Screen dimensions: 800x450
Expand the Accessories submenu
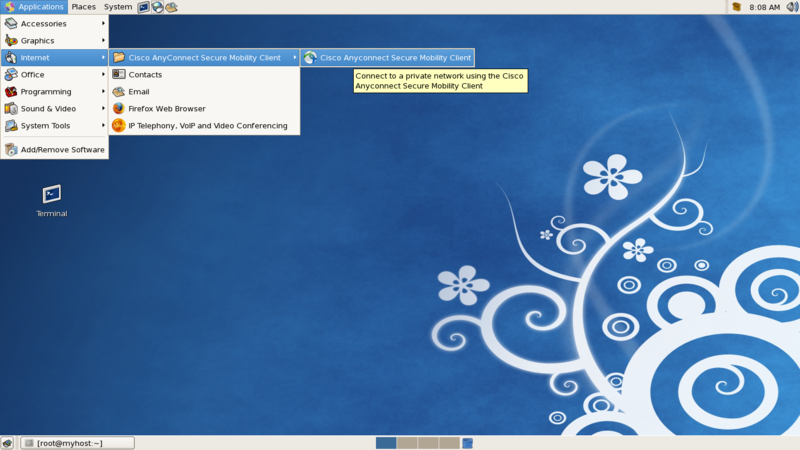(x=55, y=23)
